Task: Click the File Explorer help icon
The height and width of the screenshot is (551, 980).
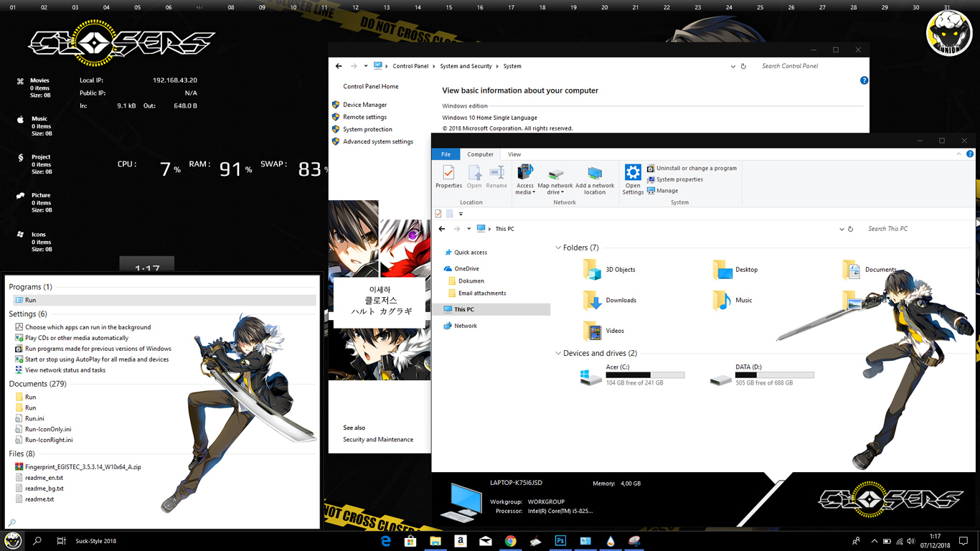Action: tap(970, 154)
